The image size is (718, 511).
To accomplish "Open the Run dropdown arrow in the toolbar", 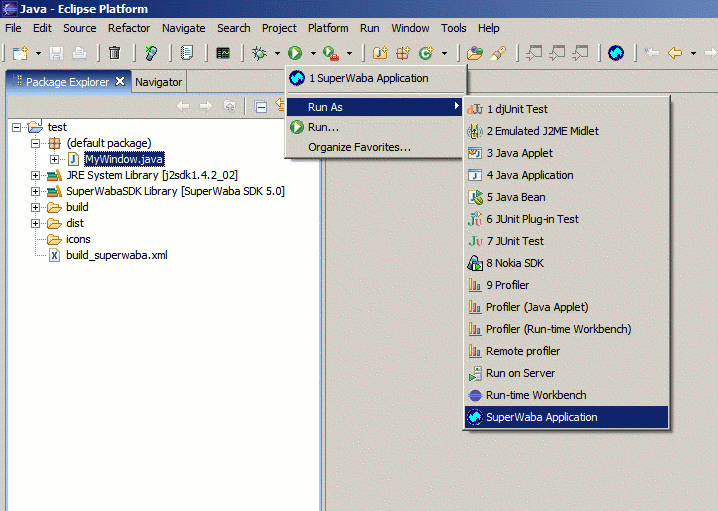I will point(313,54).
